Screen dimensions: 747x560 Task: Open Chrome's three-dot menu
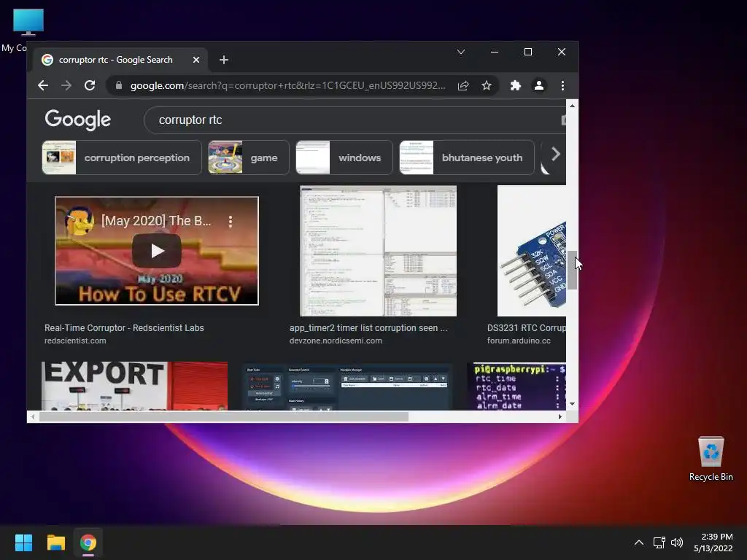(562, 86)
